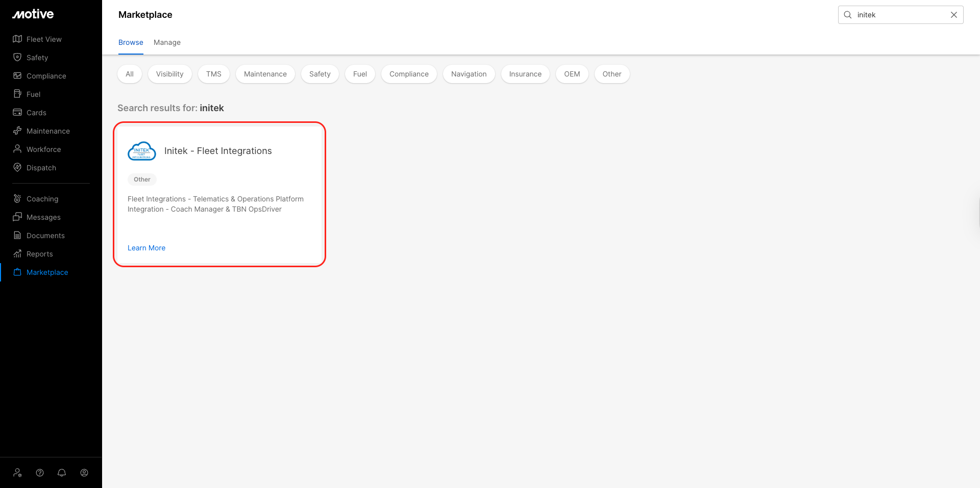Click the Motive logo
980x488 pixels.
click(33, 14)
